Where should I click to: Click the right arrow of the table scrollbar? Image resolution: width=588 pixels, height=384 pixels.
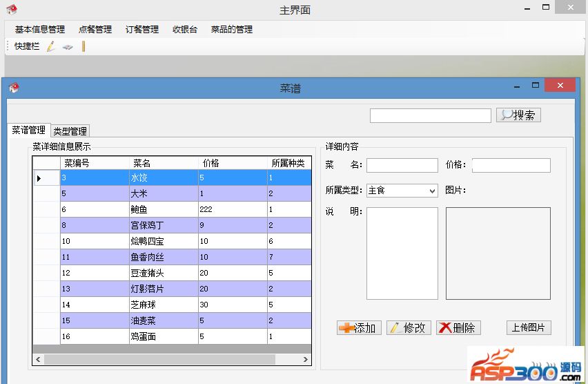306,360
